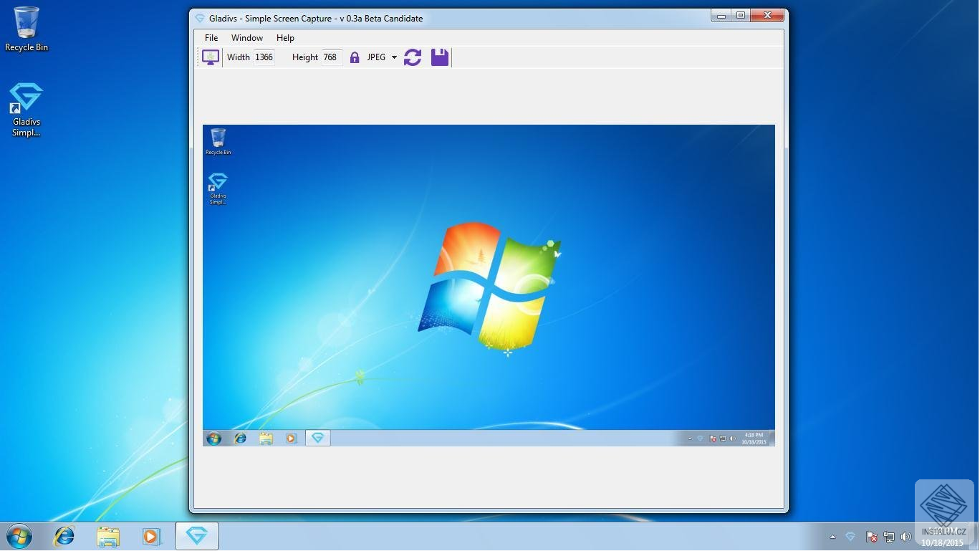Click the Height value field

point(330,57)
